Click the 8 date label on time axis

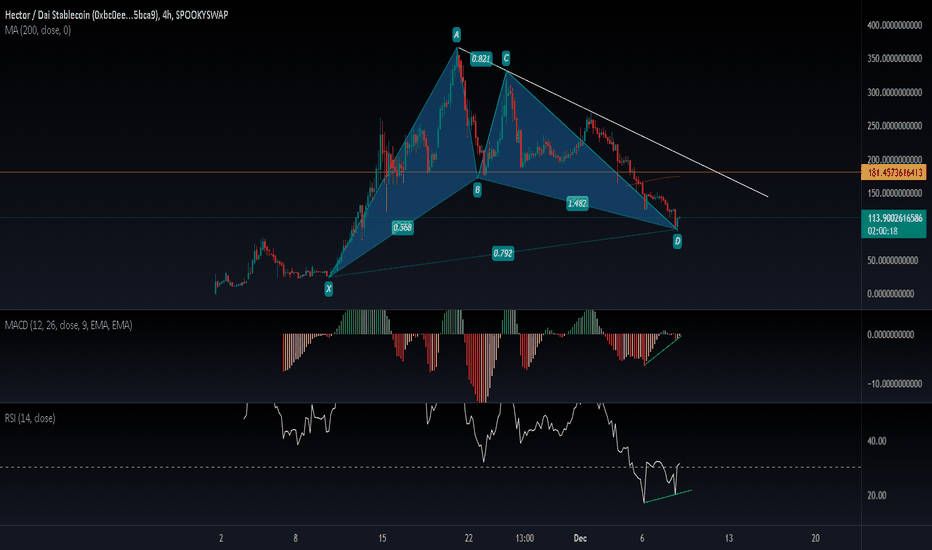tap(295, 538)
